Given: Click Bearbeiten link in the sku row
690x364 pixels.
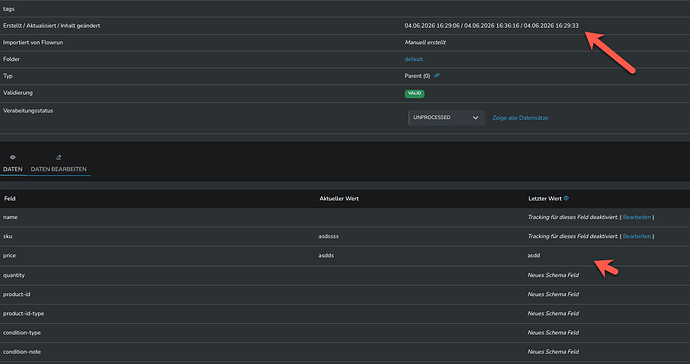Looking at the screenshot, I should click(x=637, y=236).
